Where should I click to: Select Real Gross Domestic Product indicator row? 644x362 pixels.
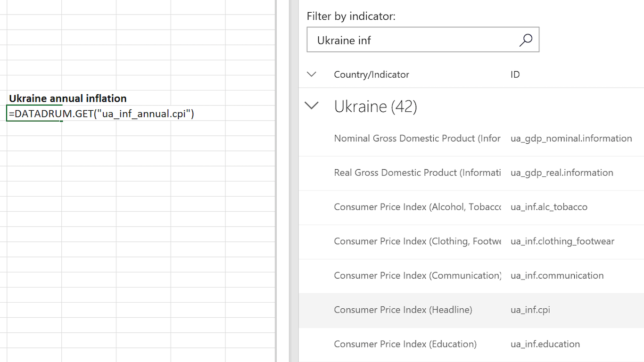pyautogui.click(x=471, y=173)
